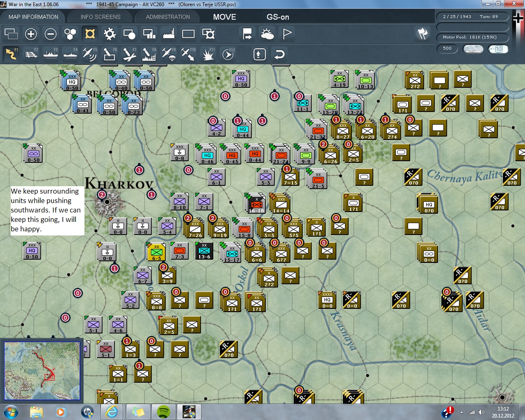
Task: Click the flag with arrow icon
Action: coord(247,34)
